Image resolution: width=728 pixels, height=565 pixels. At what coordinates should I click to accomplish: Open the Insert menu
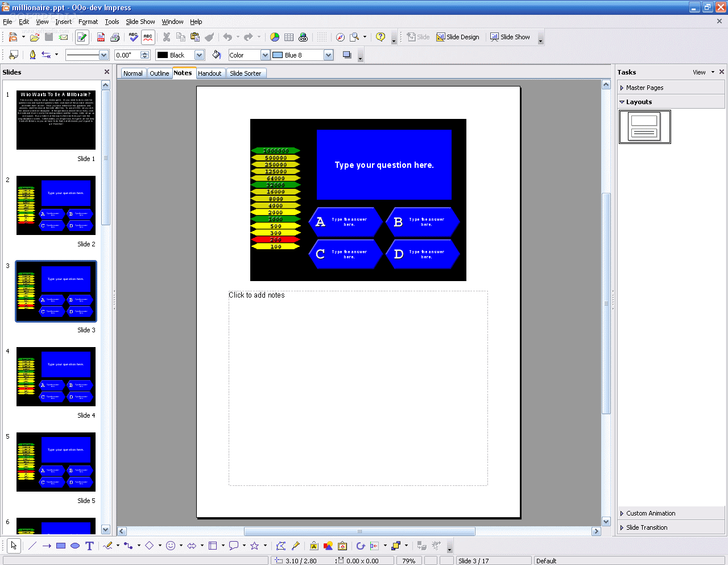click(63, 22)
